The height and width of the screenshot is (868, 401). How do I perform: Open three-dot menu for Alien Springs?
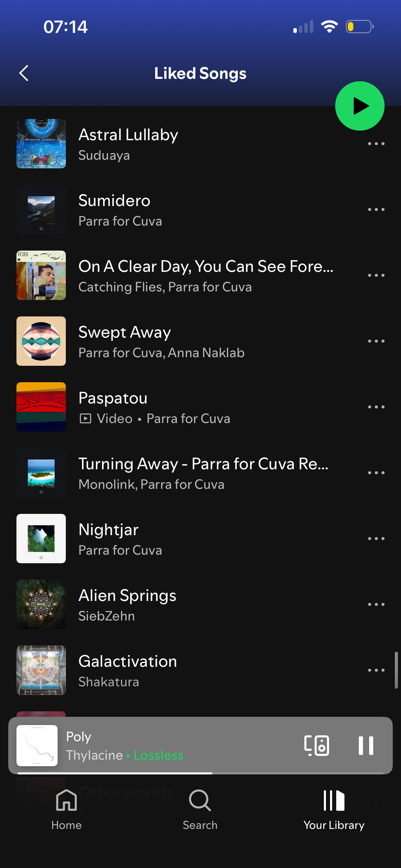click(376, 604)
